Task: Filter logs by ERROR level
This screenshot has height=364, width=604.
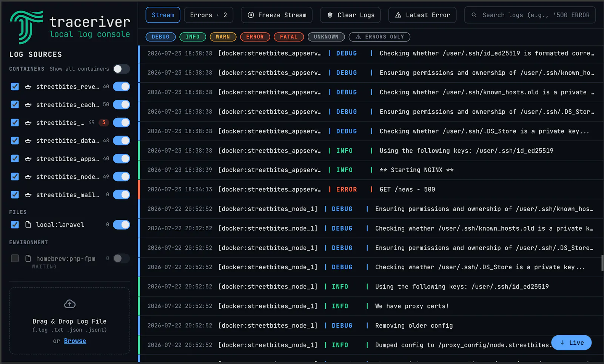Action: [x=255, y=37]
